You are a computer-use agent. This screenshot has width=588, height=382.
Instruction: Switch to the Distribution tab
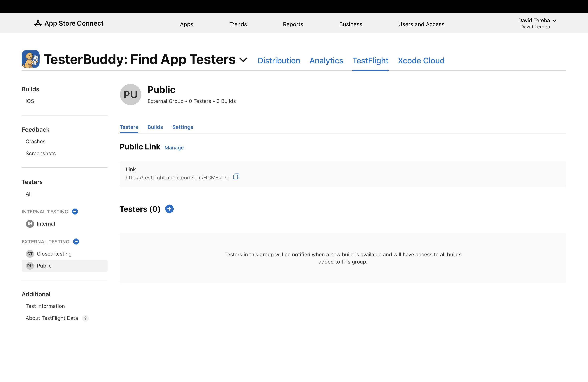279,61
